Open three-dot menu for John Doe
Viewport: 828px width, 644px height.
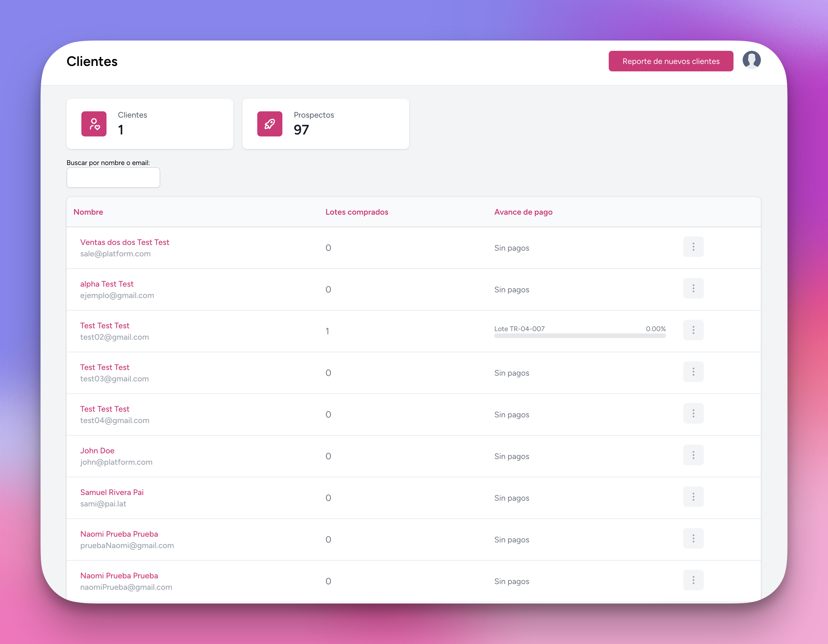point(693,455)
